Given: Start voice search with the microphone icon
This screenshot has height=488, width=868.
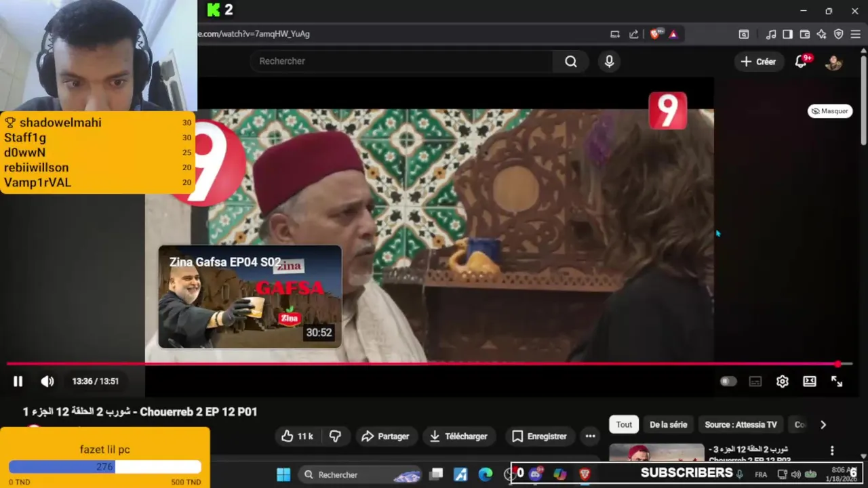Looking at the screenshot, I should click(609, 62).
